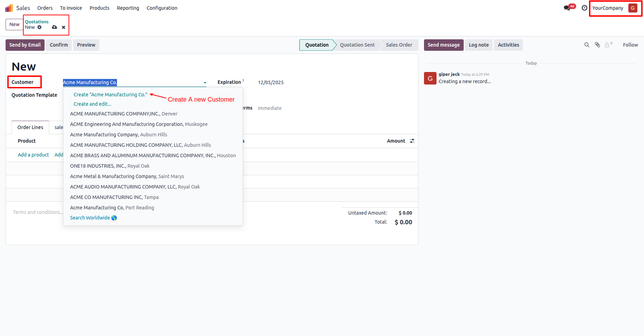Pick Acme Metal & Manufacturing Company, Saint Marys
This screenshot has height=336, width=644.
[153, 176]
